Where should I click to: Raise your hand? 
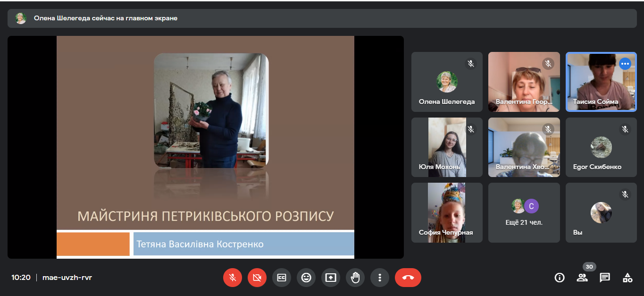coord(355,278)
